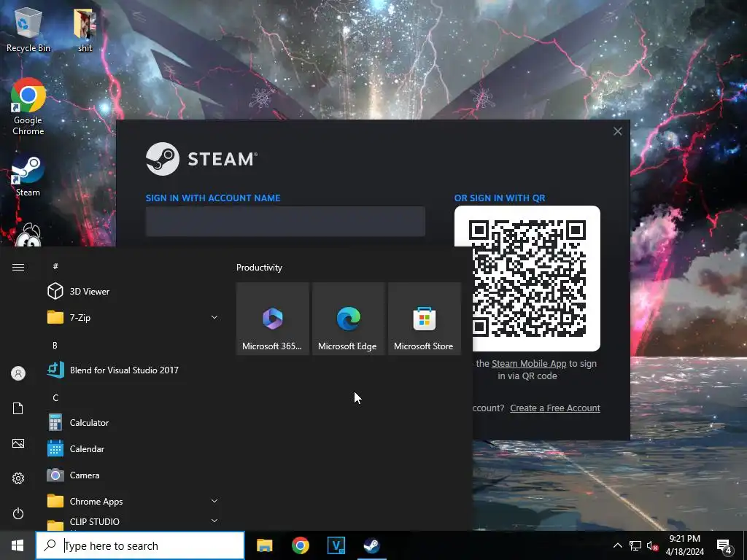Screen dimensions: 747x560
Task: Open the clock and date flyout
Action: point(684,545)
